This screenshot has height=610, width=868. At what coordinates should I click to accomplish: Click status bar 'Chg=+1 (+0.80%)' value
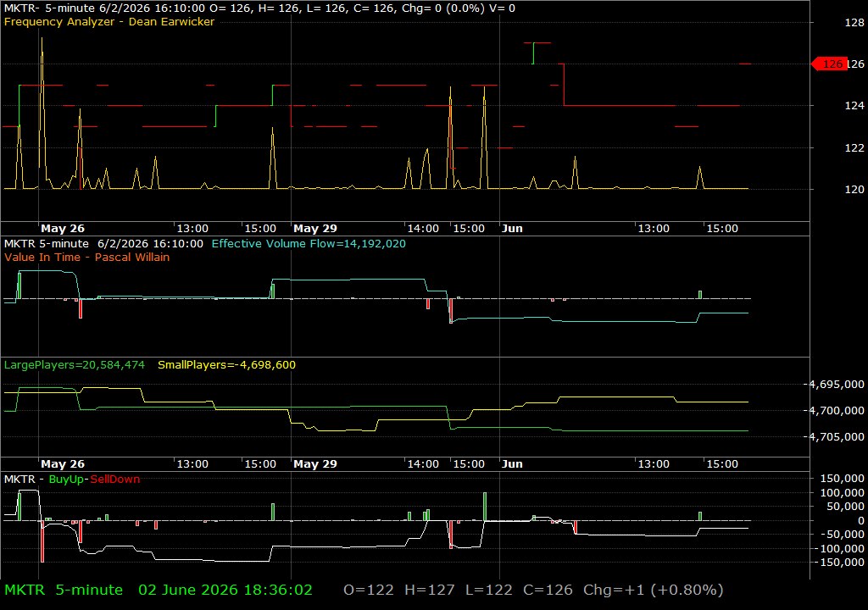(654, 590)
